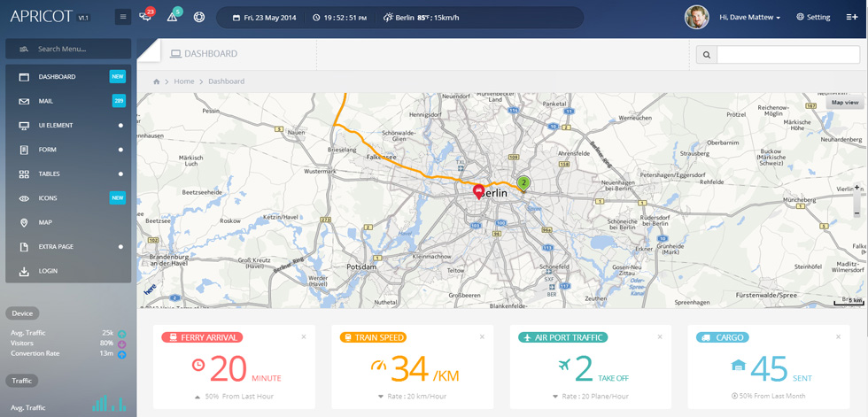Open Map in sidebar
The width and height of the screenshot is (868, 417).
(69, 222)
